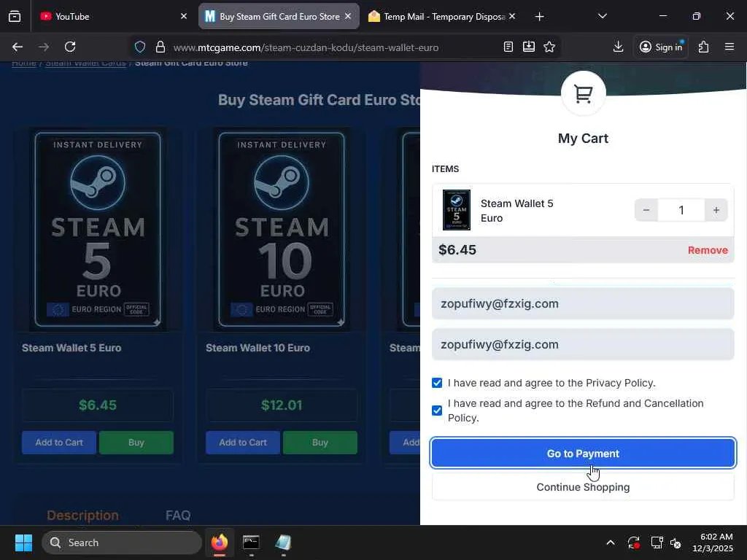The height and width of the screenshot is (560, 747).
Task: Open the Steam 10 Euro card image
Action: 282,230
